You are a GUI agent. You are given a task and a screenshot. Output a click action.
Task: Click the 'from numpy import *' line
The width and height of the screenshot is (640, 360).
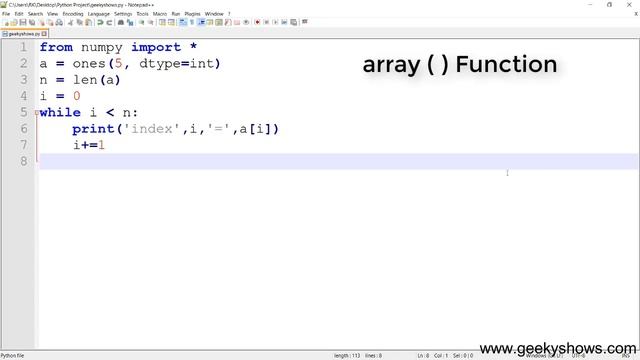[118, 47]
